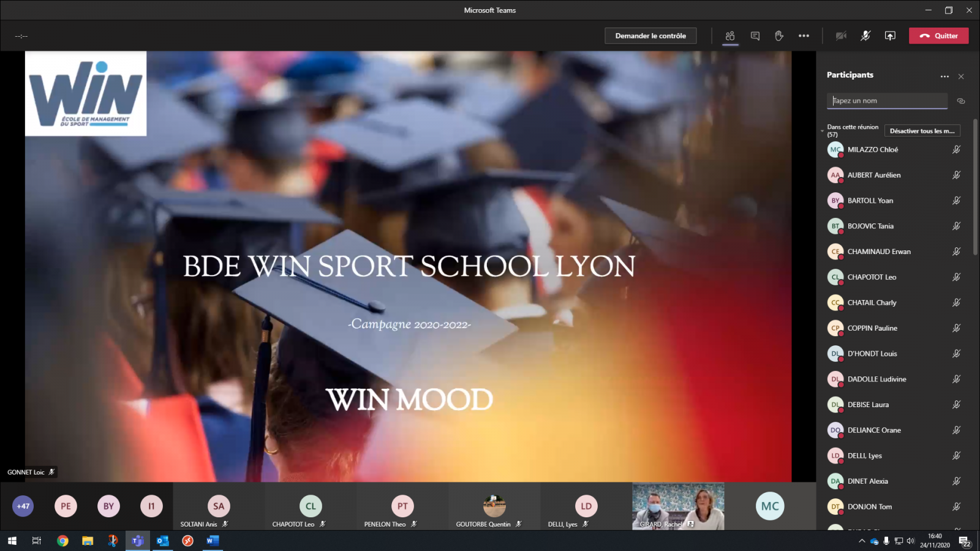Leave meeting with Quitter button
The image size is (980, 551).
coord(938,36)
